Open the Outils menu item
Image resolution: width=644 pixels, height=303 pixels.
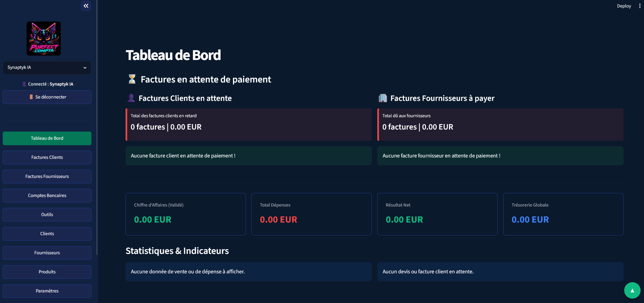click(x=47, y=215)
